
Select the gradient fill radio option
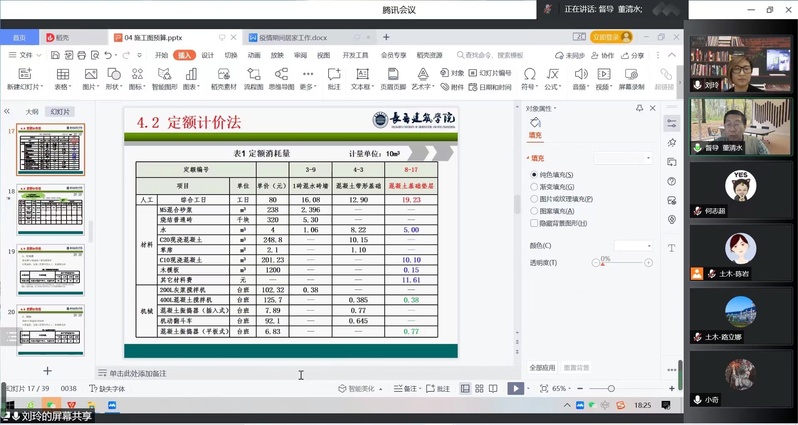533,186
